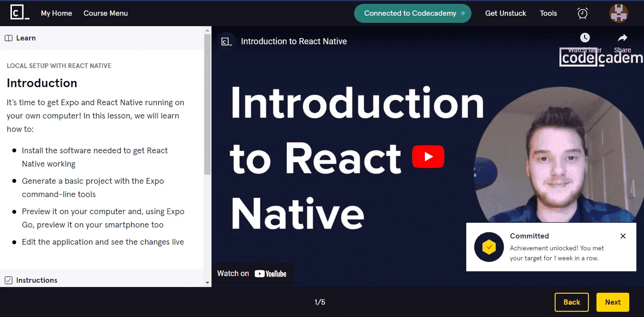Click the Share arrow icon on the video
Screen dimensions: 644x317
point(623,38)
